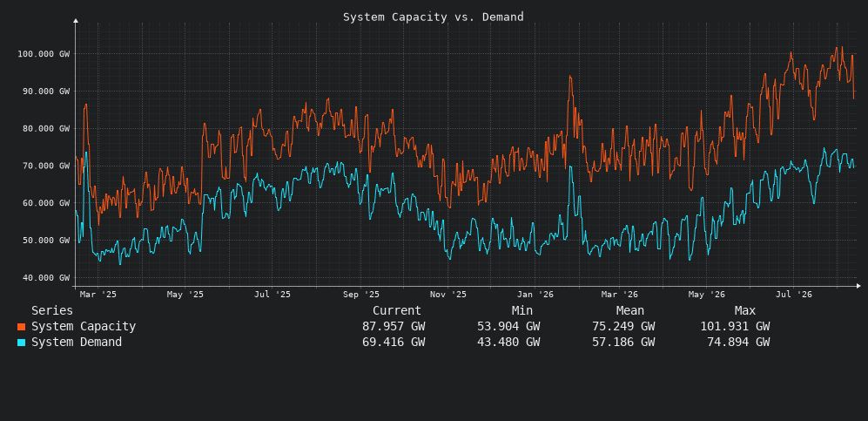The image size is (868, 421).
Task: Select capacity max value 101.931 GW
Action: coord(735,327)
